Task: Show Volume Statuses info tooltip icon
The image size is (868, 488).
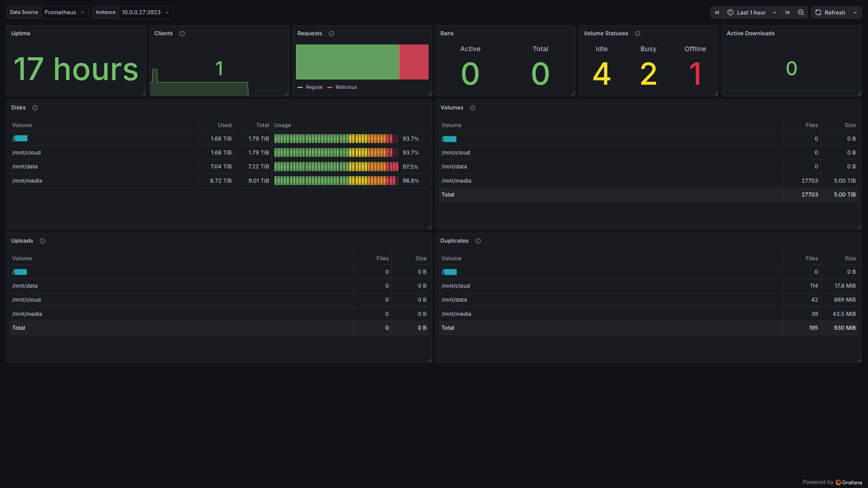Action: [637, 34]
